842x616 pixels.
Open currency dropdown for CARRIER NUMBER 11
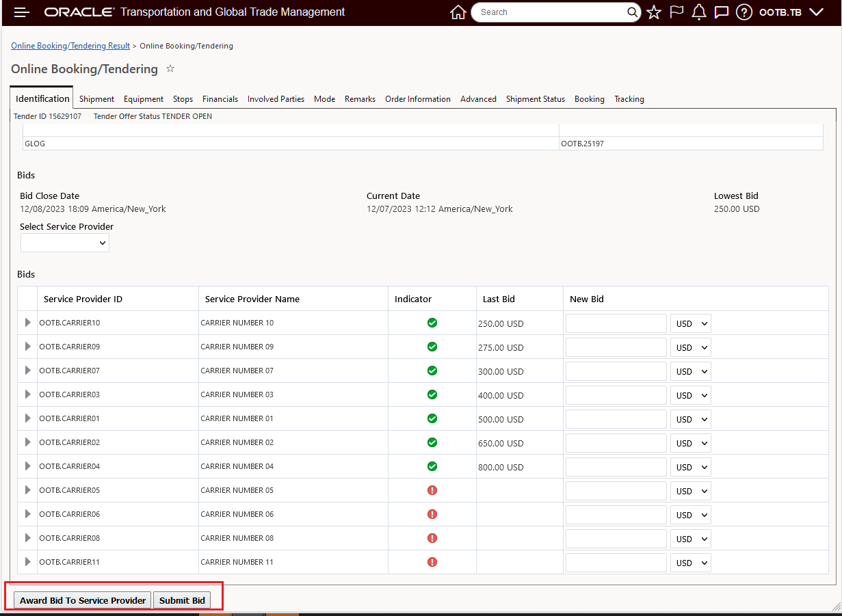(691, 563)
